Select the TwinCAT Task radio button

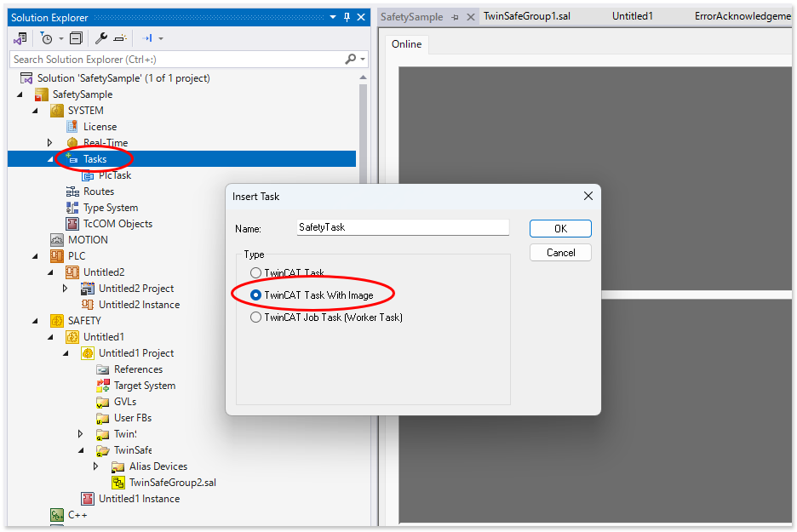(x=256, y=273)
